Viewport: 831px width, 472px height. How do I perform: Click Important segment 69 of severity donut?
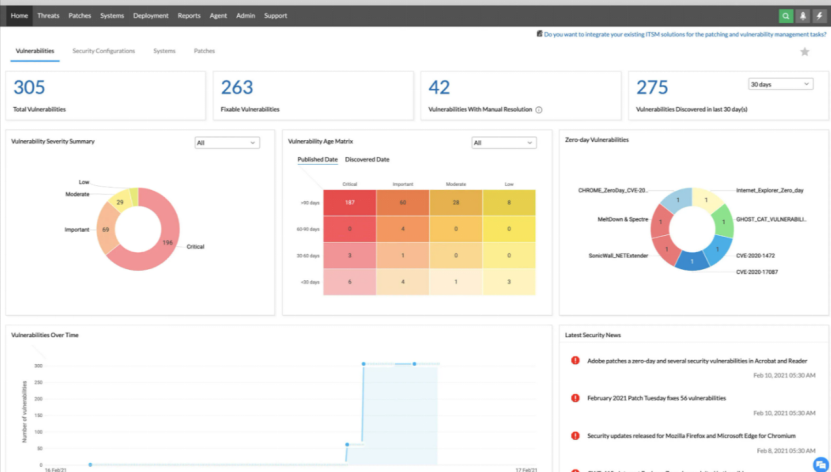click(x=106, y=229)
